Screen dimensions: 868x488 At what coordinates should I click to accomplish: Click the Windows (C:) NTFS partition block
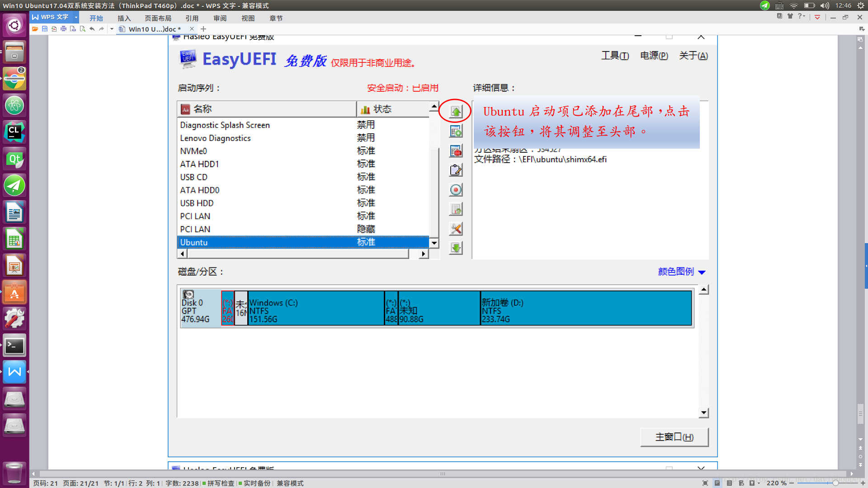316,308
